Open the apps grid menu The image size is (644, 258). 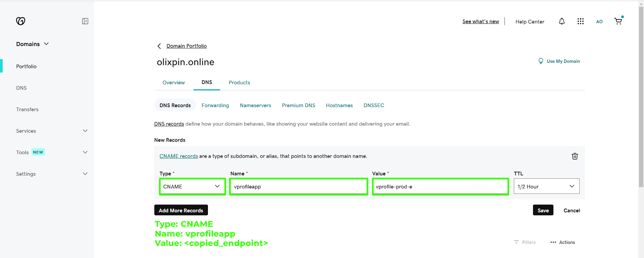(581, 21)
